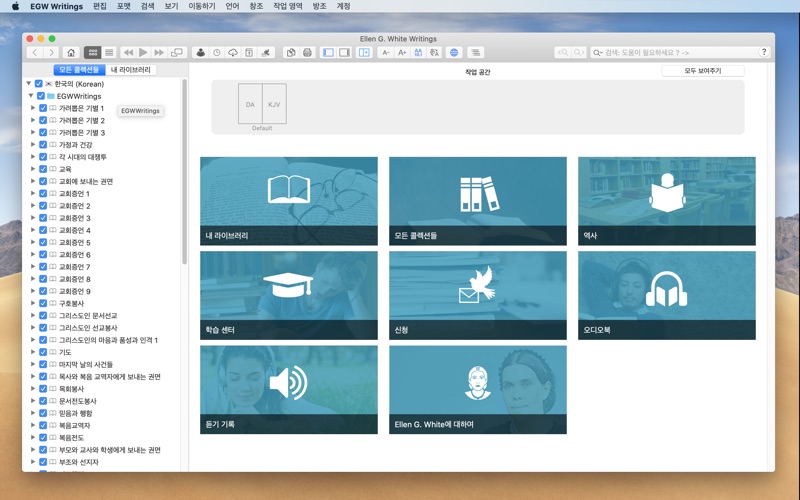Switch to the list view icon
Viewport: 800px width, 500px height.
click(109, 53)
